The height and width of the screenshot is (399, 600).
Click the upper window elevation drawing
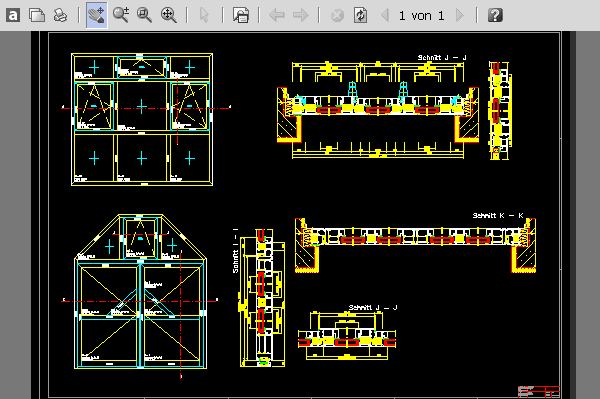[142, 119]
